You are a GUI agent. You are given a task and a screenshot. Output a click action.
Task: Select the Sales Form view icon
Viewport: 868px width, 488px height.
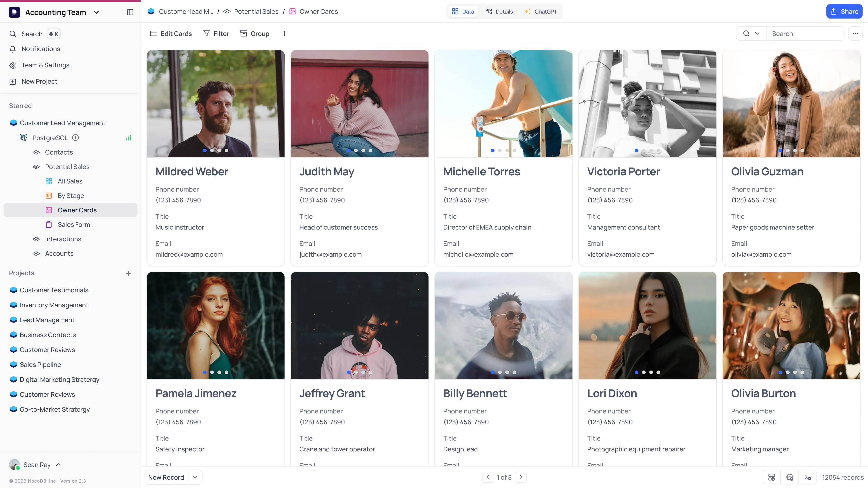click(49, 224)
